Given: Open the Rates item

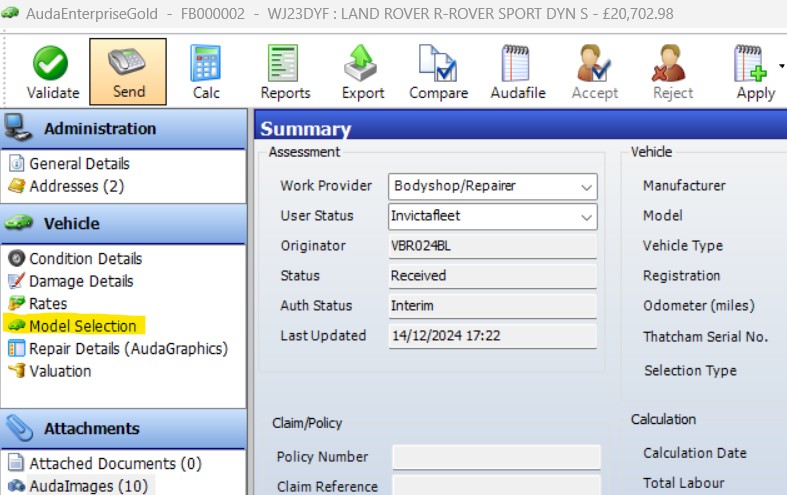Looking at the screenshot, I should coord(48,304).
